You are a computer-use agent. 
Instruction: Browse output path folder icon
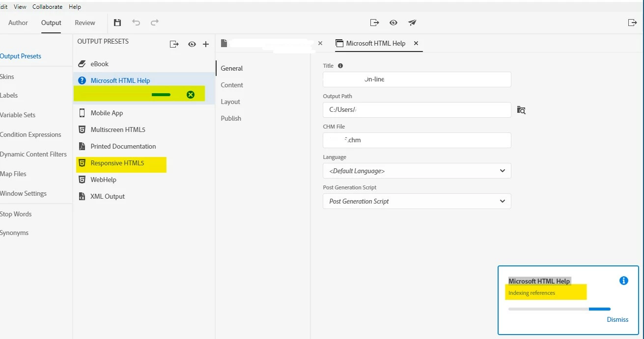click(x=521, y=110)
